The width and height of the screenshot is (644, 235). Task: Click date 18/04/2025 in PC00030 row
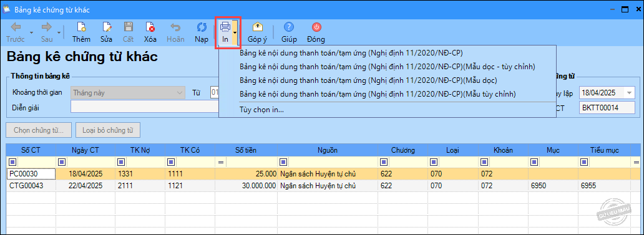(85, 174)
